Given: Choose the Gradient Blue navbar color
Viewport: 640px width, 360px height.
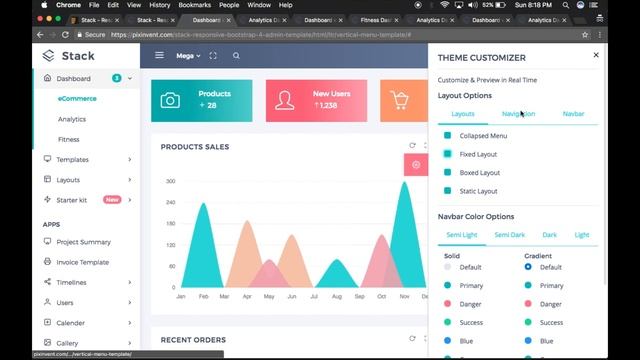Looking at the screenshot, I should pos(528,340).
